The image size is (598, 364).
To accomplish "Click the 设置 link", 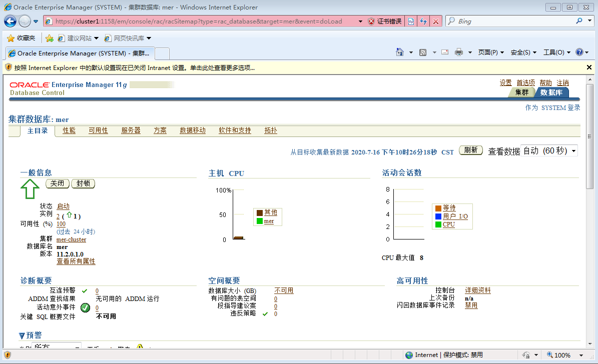I will (x=506, y=82).
